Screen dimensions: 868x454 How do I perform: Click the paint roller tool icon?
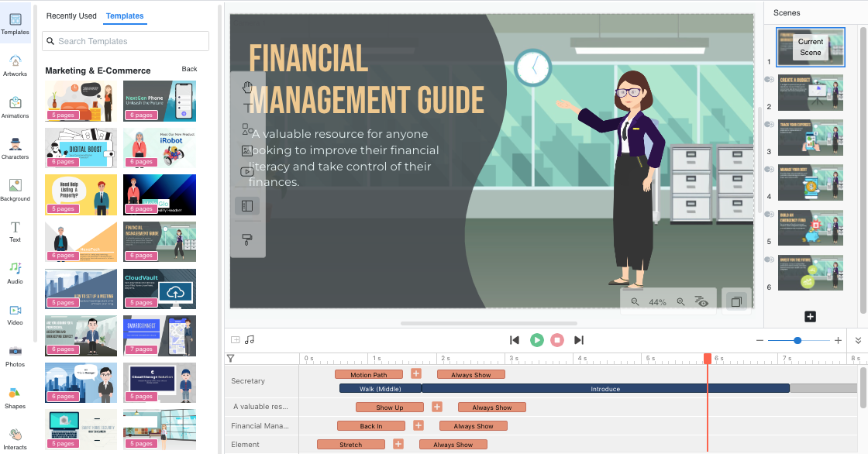coord(248,239)
